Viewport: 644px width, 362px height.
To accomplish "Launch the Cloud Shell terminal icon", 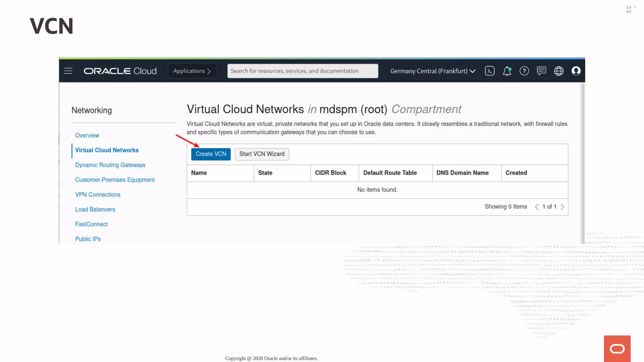I will pos(490,71).
